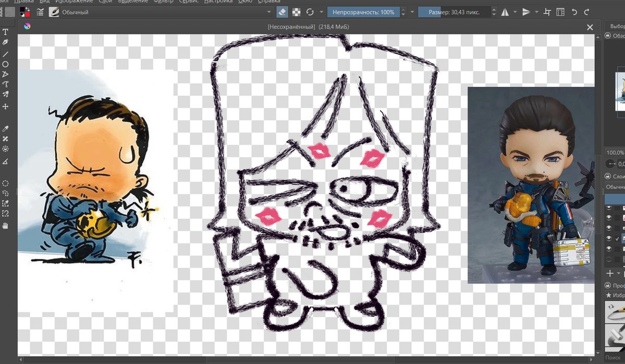Click the brush preset search field

(615, 358)
